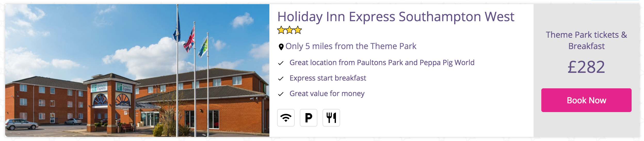The width and height of the screenshot is (644, 141).
Task: Click checkmark beside Express start breakfast
Action: [281, 79]
